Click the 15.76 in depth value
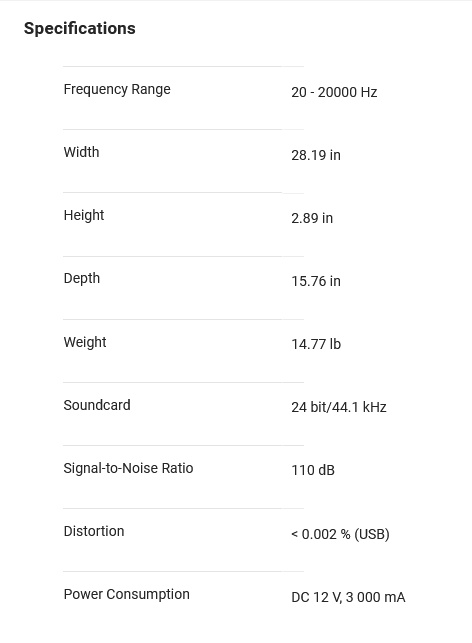The width and height of the screenshot is (472, 643). pos(316,281)
